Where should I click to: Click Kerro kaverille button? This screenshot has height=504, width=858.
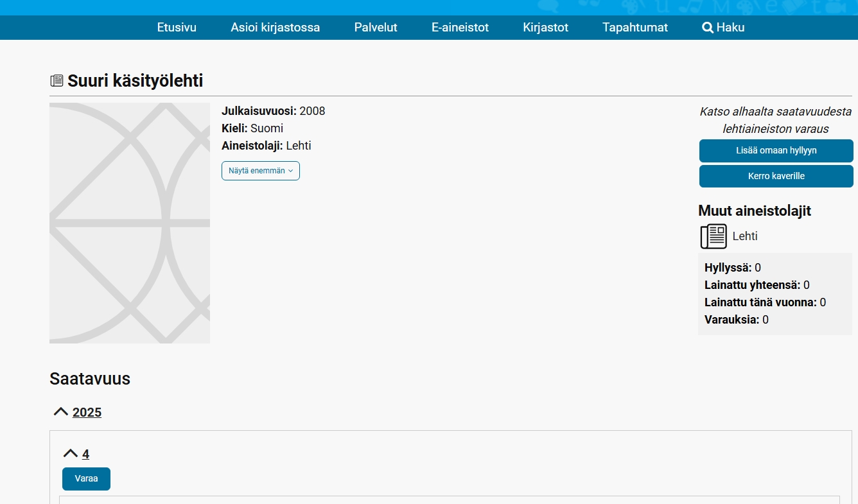coord(776,176)
